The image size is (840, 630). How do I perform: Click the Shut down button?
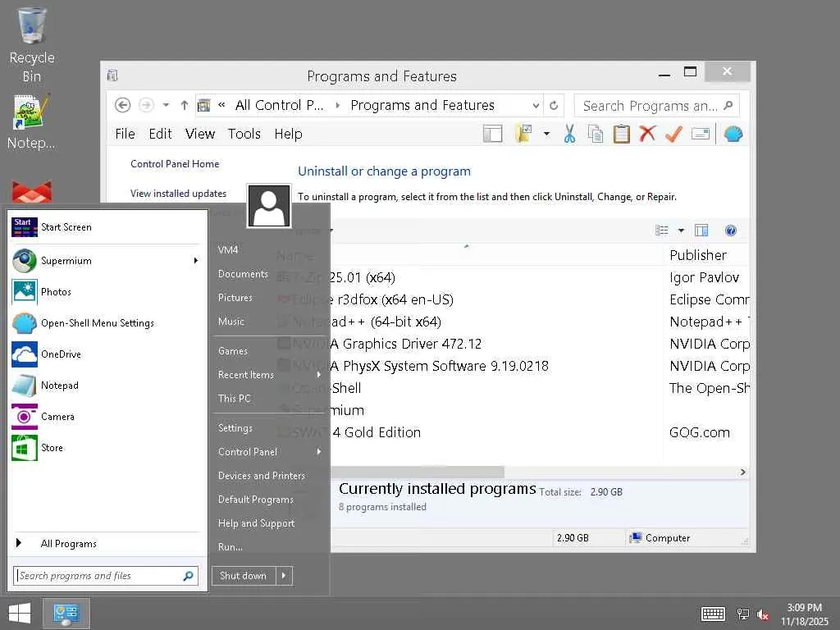(243, 576)
